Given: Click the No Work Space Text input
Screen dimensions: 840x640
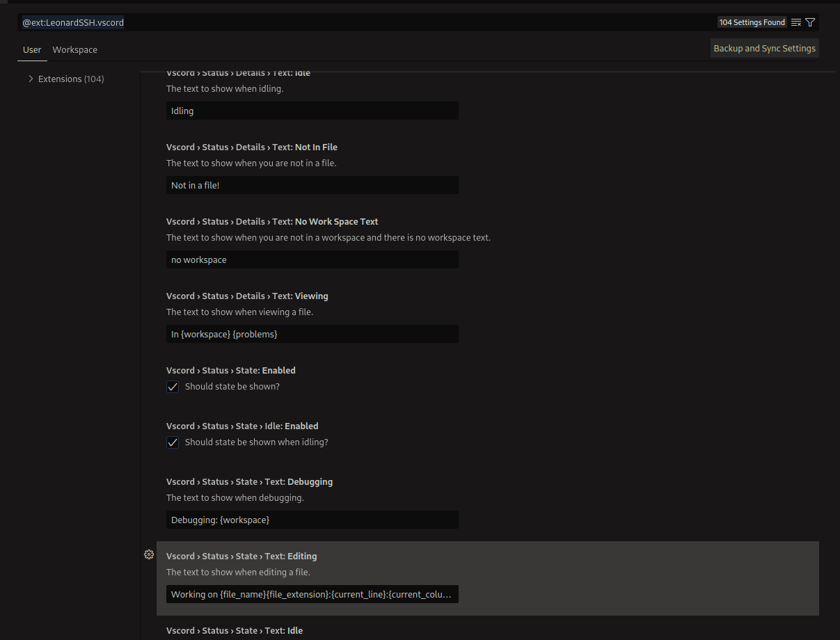Looking at the screenshot, I should [x=312, y=259].
